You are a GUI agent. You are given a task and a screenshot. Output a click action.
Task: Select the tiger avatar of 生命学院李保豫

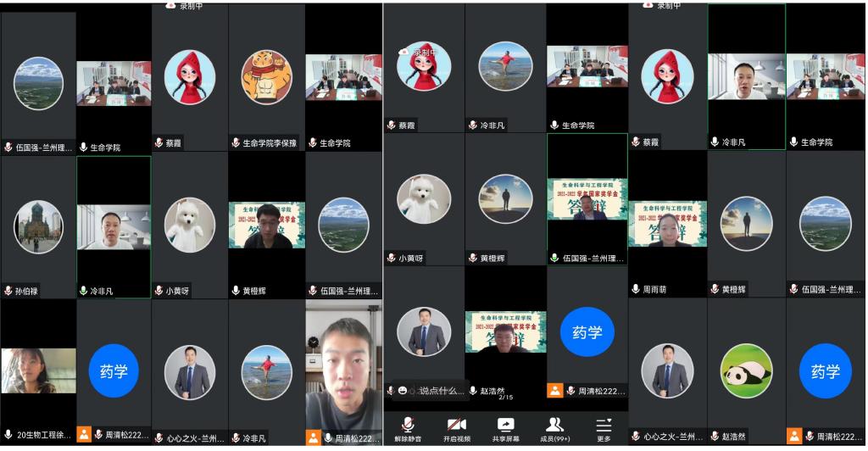(x=266, y=77)
